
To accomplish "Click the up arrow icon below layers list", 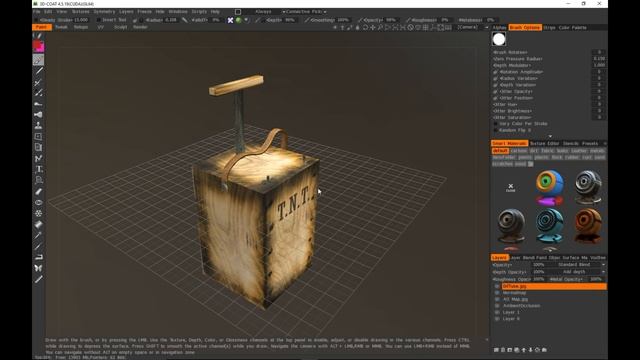I will click(x=524, y=350).
